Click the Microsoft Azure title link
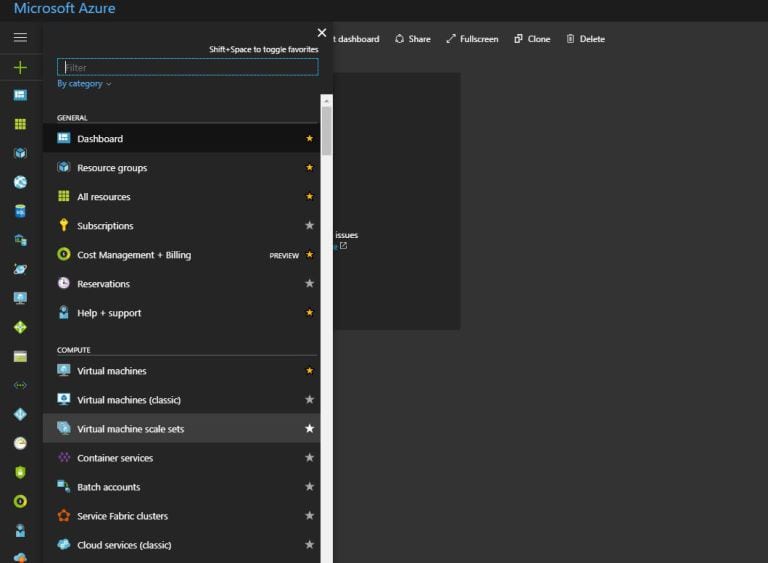The width and height of the screenshot is (768, 563). click(65, 8)
